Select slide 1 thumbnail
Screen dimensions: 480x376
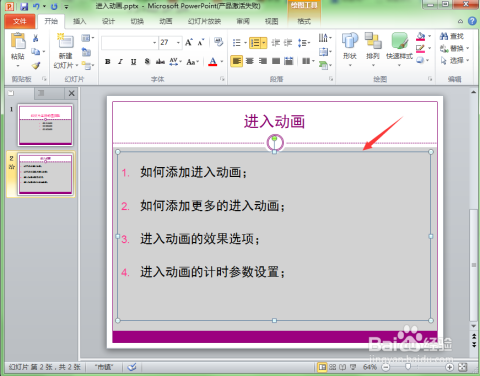coord(45,125)
